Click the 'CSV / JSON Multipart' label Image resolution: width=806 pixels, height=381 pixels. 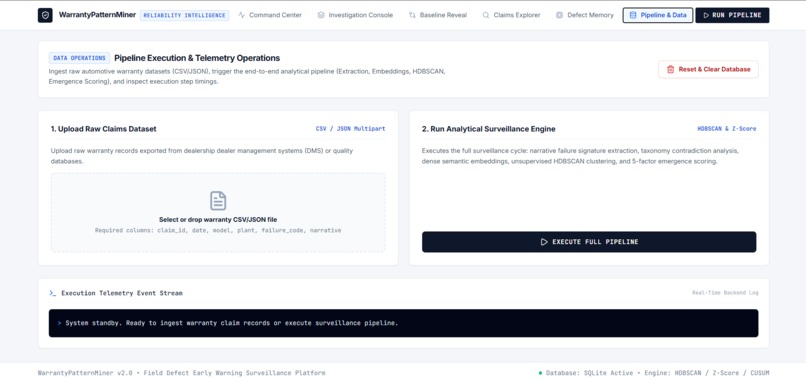click(x=351, y=129)
